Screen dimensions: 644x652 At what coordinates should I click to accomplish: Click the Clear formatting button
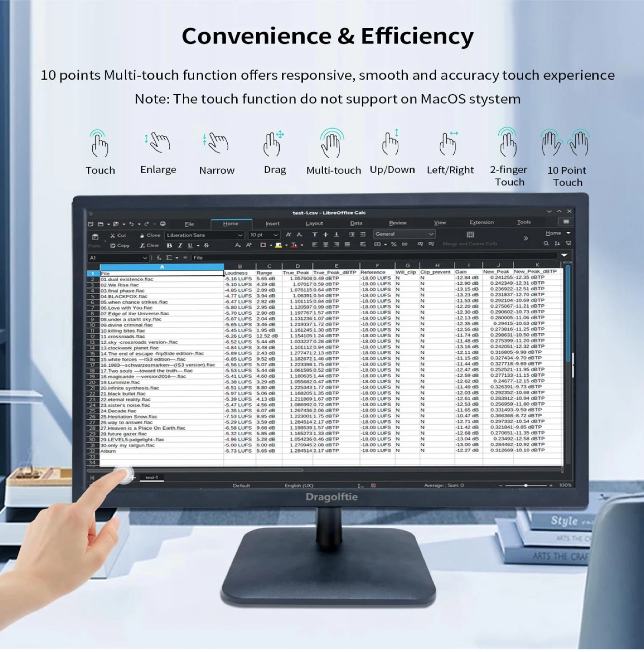[149, 245]
